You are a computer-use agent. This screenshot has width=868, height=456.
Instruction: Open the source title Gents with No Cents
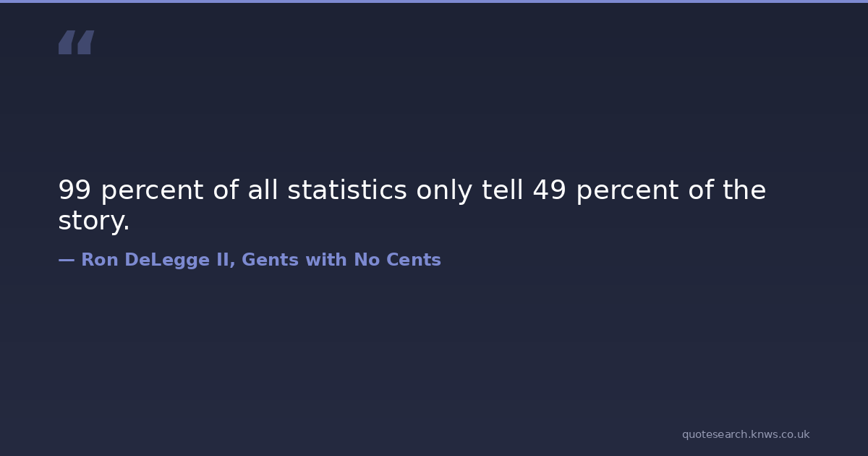click(341, 260)
